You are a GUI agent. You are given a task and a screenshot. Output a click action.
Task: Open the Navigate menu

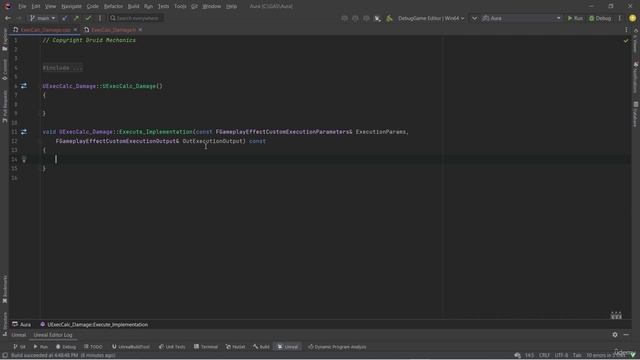[71, 6]
